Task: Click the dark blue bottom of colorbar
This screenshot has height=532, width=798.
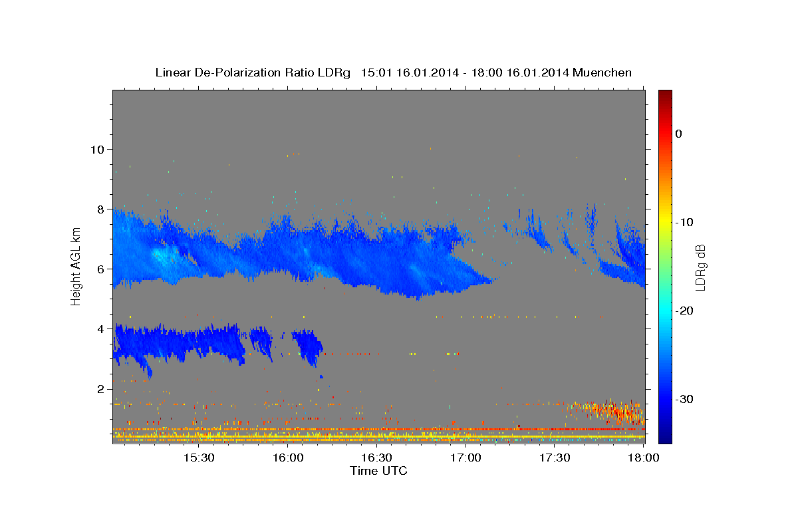Action: coord(665,436)
